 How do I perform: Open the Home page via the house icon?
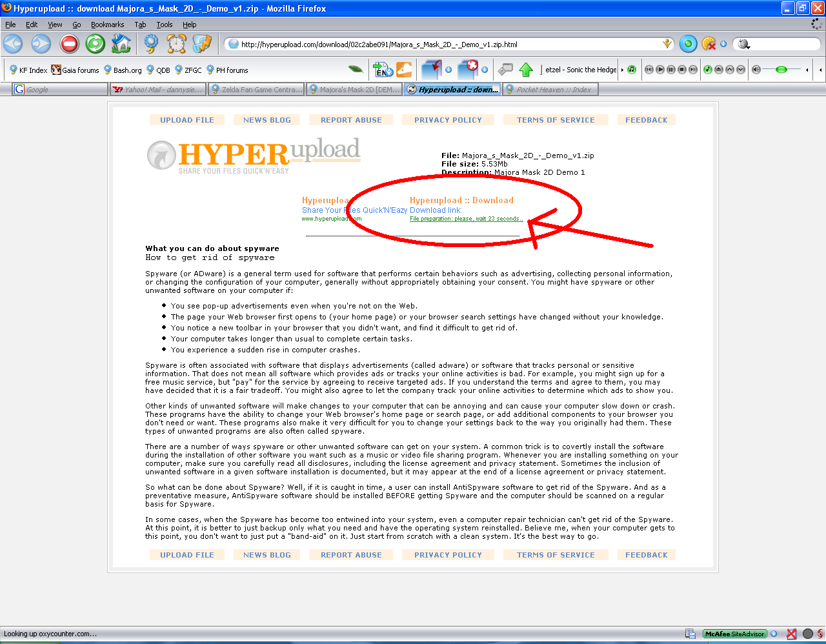pyautogui.click(x=121, y=44)
